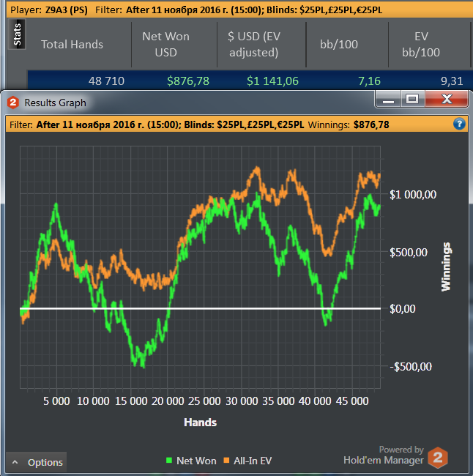Select the 7,16 bb/100 value
The height and width of the screenshot is (476, 473).
[369, 81]
